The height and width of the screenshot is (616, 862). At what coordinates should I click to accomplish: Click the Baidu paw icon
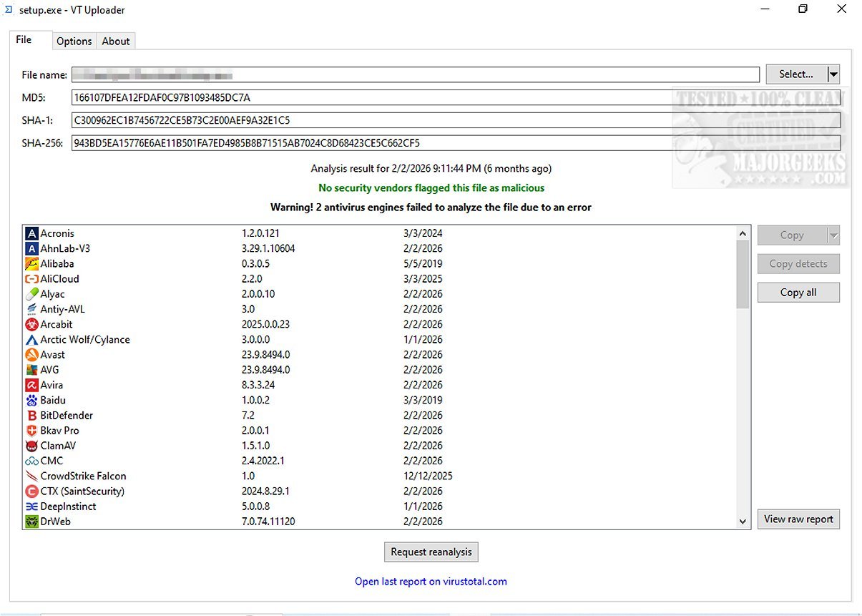pos(31,400)
